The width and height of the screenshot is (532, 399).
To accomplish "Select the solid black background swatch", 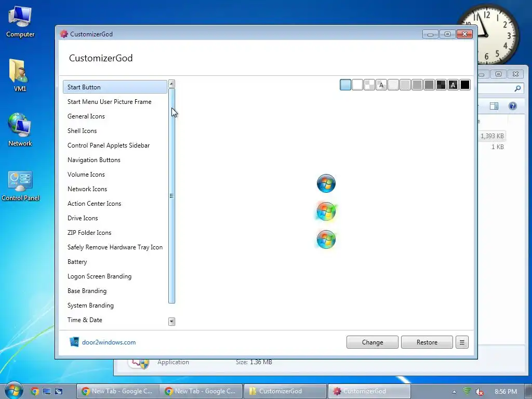I will (465, 85).
